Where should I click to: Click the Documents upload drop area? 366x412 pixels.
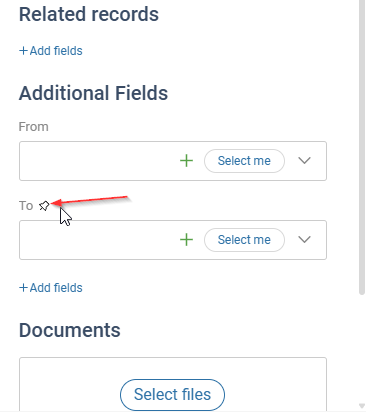click(x=173, y=385)
